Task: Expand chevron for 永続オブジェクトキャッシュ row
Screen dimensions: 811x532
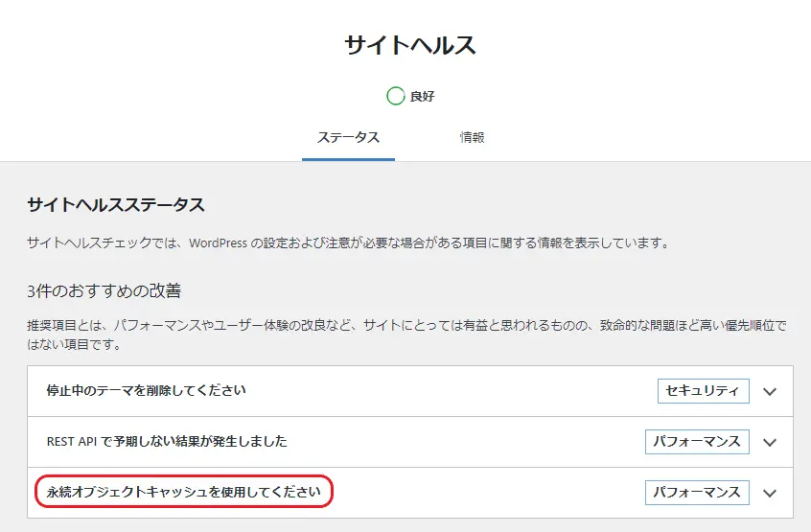Action: (770, 493)
